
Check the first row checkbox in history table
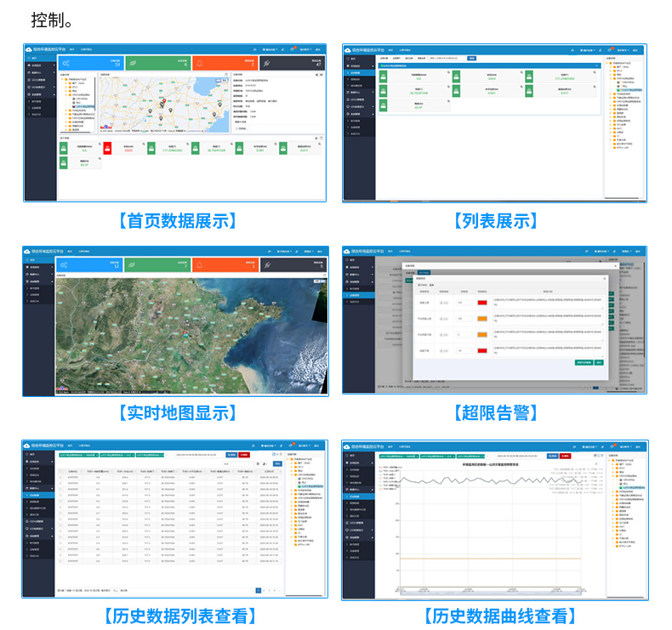(x=61, y=478)
